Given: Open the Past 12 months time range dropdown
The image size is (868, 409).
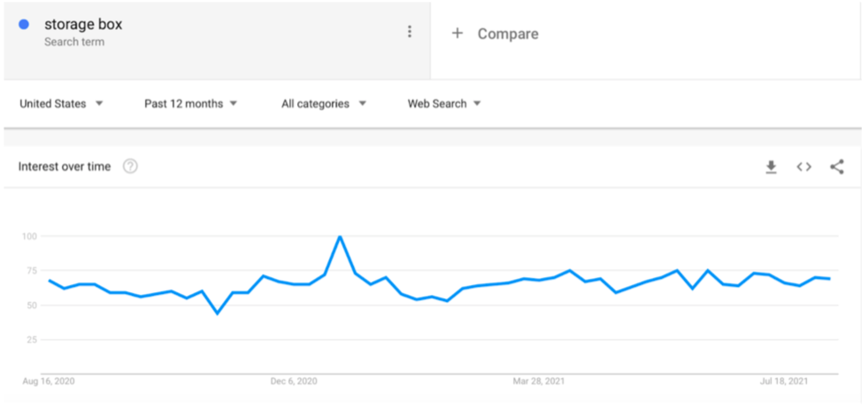Looking at the screenshot, I should (191, 104).
